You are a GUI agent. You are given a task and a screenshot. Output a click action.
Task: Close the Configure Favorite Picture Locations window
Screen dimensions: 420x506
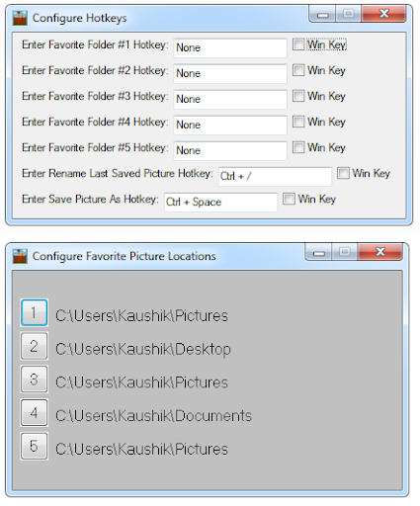380,252
